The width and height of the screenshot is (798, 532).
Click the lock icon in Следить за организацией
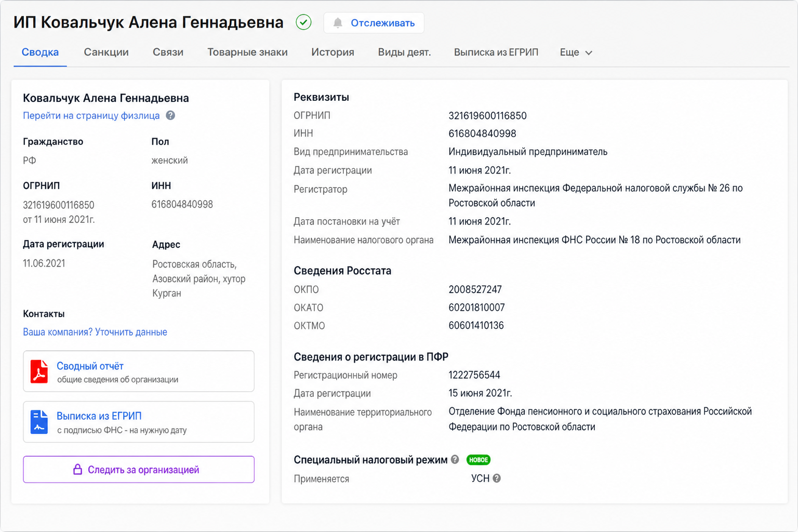(x=77, y=470)
